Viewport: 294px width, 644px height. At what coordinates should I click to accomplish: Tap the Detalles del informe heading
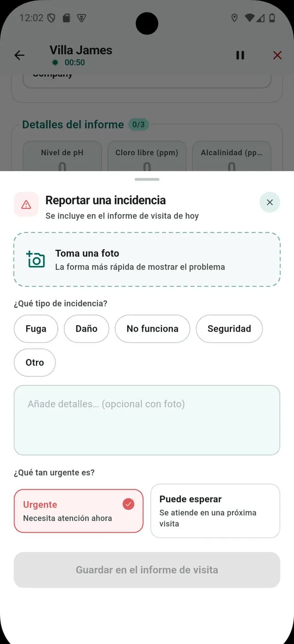pyautogui.click(x=73, y=125)
